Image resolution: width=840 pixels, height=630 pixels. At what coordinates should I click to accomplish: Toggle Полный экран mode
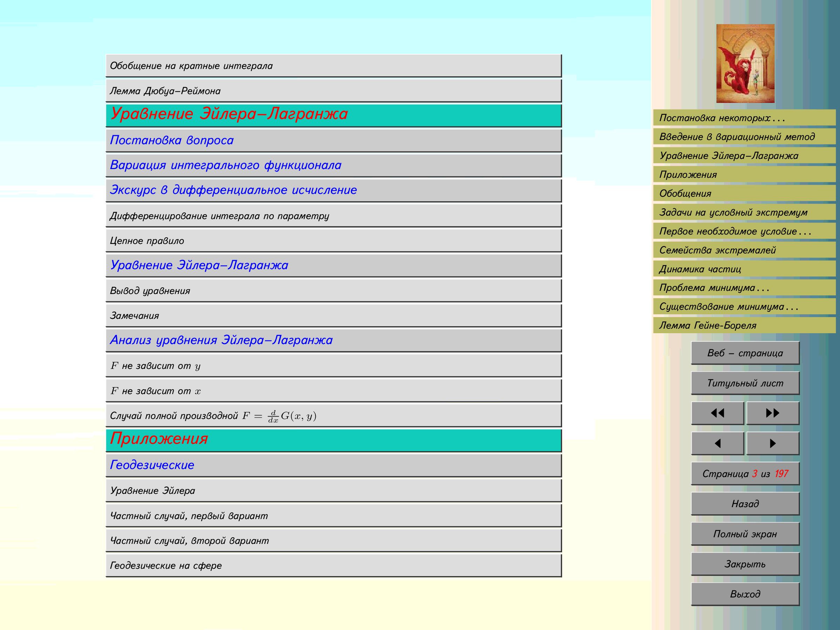(x=745, y=534)
